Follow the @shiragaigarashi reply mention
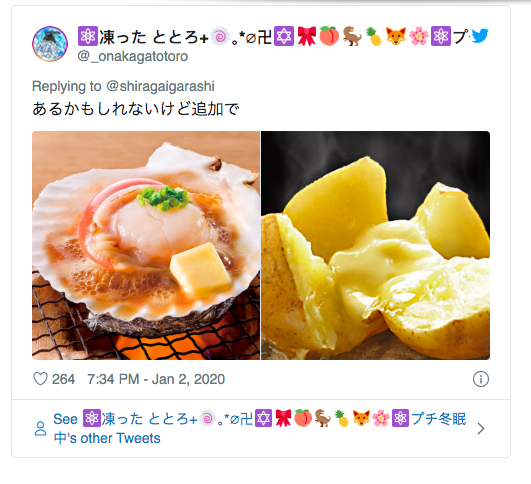Image resolution: width=531 pixels, height=484 pixels. pos(160,86)
